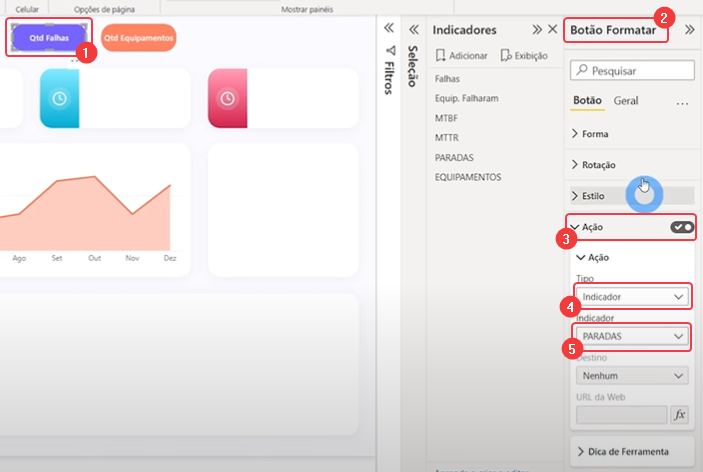This screenshot has height=472, width=703.
Task: Open more options ellipsis beside Geral tab
Action: [x=682, y=102]
